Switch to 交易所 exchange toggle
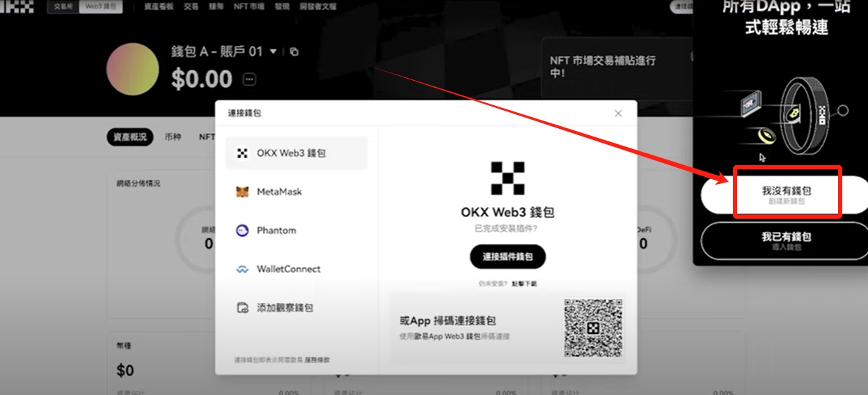 pyautogui.click(x=63, y=7)
